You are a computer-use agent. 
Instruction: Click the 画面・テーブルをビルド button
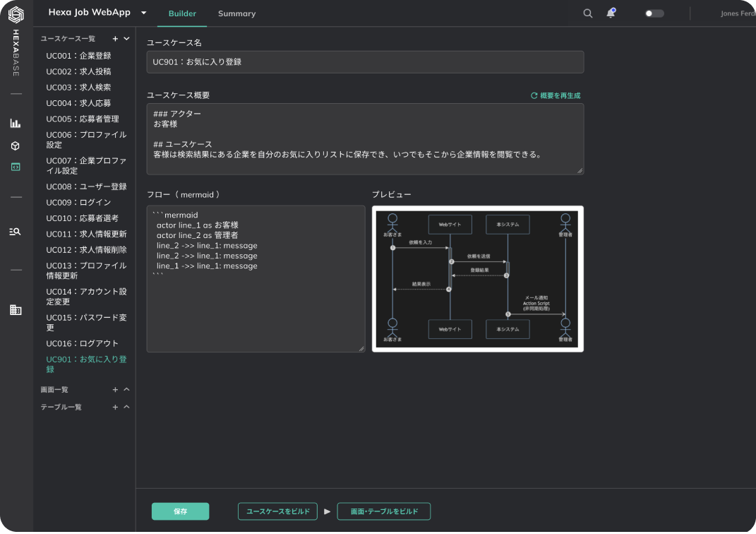pyautogui.click(x=384, y=511)
